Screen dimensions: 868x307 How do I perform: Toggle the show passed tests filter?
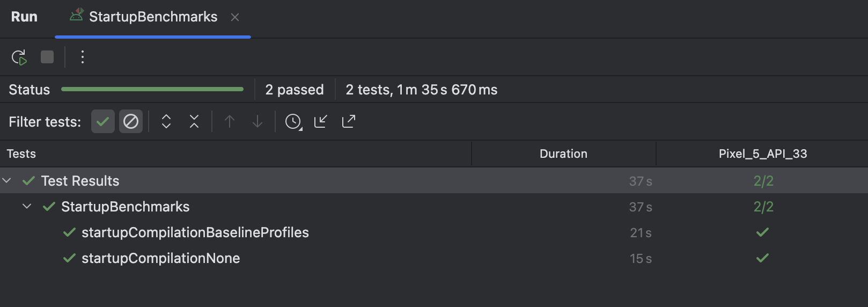(103, 121)
